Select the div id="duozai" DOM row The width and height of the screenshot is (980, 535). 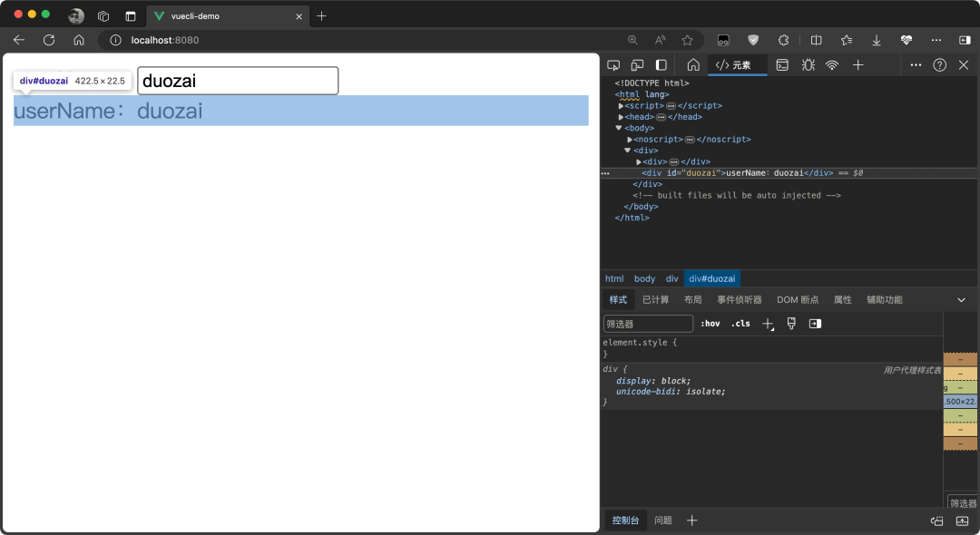coord(789,173)
